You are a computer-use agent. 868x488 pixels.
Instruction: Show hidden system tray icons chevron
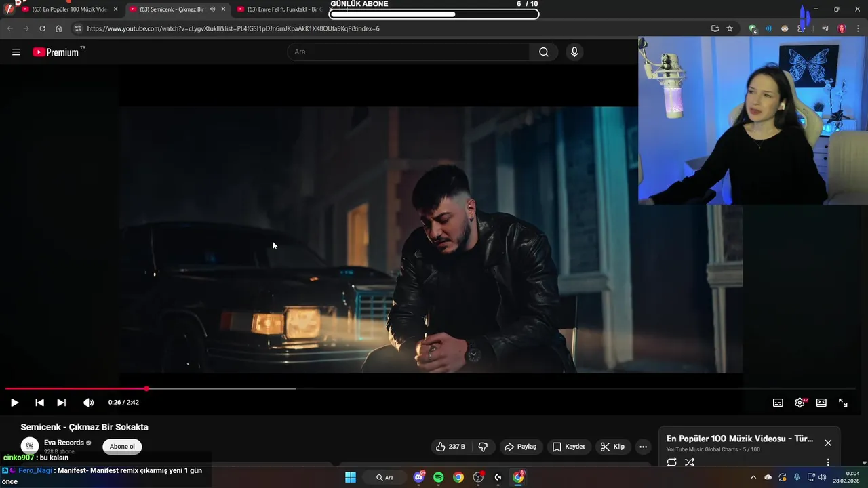point(753,477)
